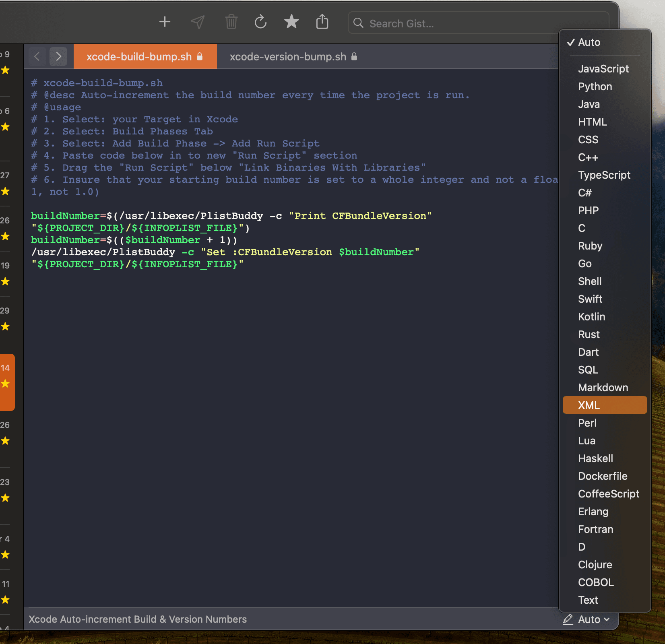Click the pencil edit icon in status bar
Image resolution: width=665 pixels, height=644 pixels.
568,619
